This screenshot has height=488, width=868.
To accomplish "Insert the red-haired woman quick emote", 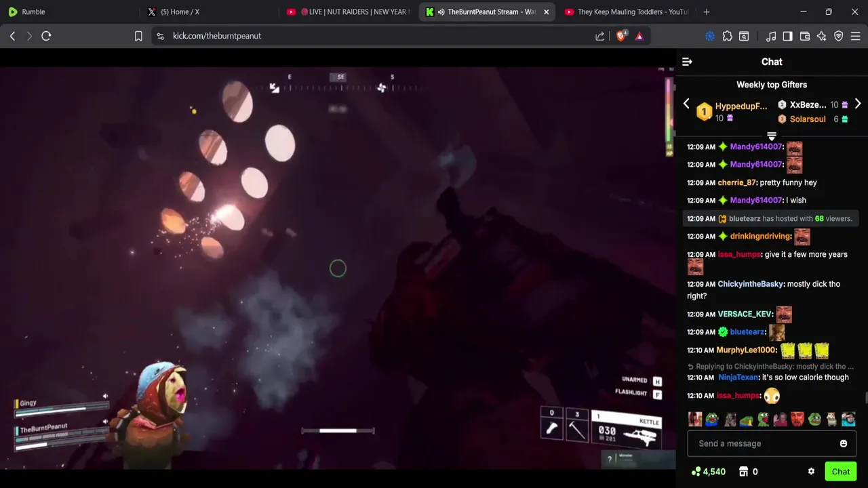I will [695, 420].
